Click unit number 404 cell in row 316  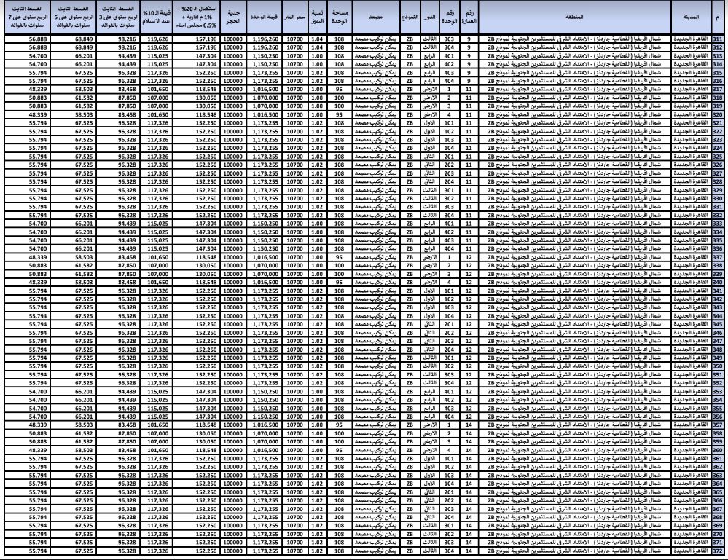click(x=450, y=81)
